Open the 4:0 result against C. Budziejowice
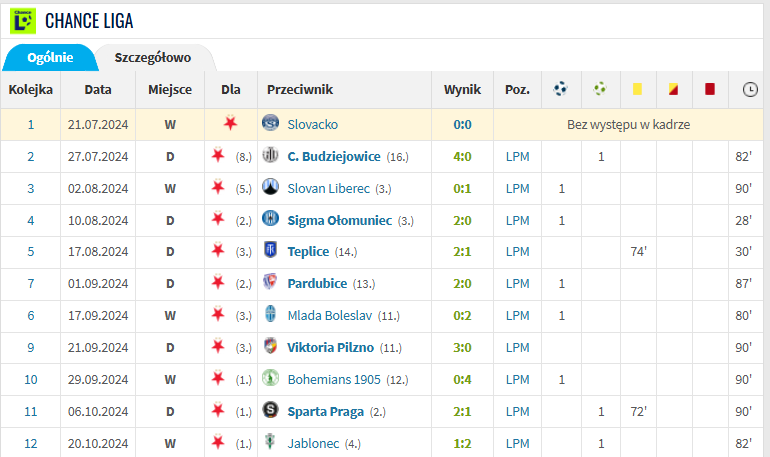Image resolution: width=770 pixels, height=457 pixels. pos(462,157)
